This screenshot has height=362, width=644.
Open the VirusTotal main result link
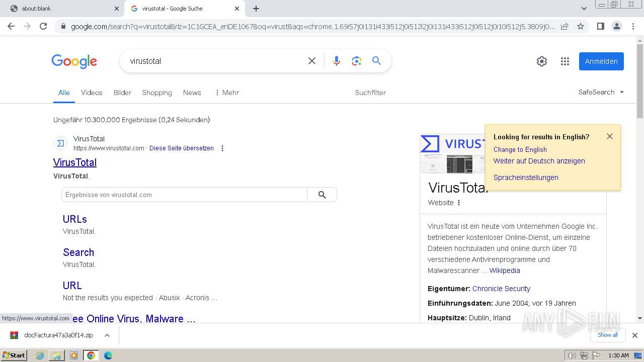(75, 162)
